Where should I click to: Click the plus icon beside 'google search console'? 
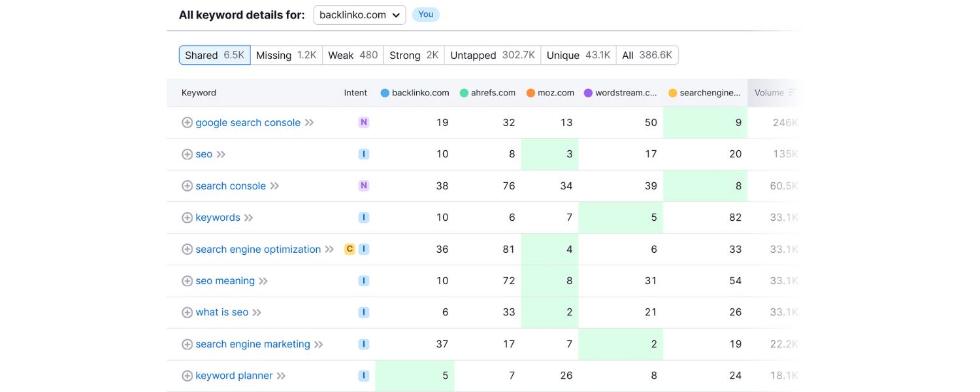[x=187, y=122]
